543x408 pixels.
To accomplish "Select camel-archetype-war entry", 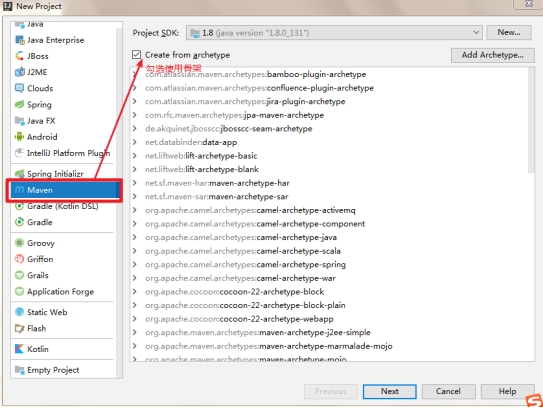I will click(x=240, y=278).
